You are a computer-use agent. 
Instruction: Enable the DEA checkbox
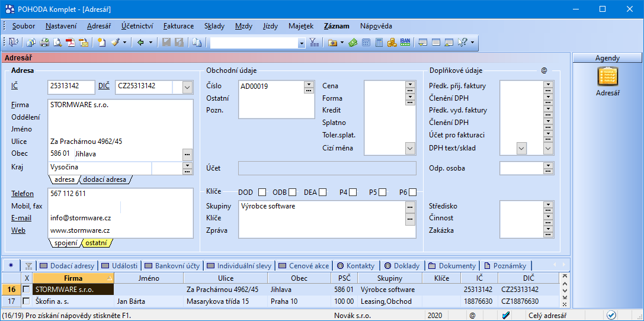click(x=323, y=192)
